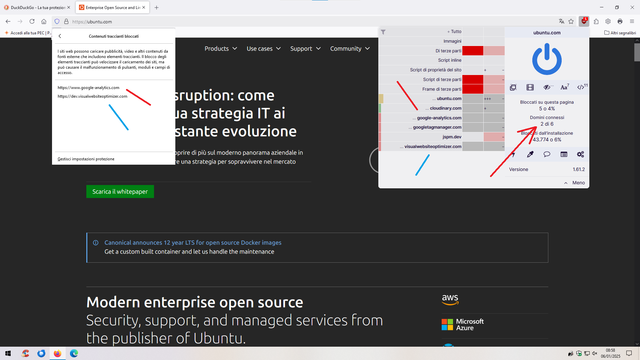Screen dimensions: 640x360
Task: Click the uBlock Origin extension toolbar icon
Action: coord(584,21)
